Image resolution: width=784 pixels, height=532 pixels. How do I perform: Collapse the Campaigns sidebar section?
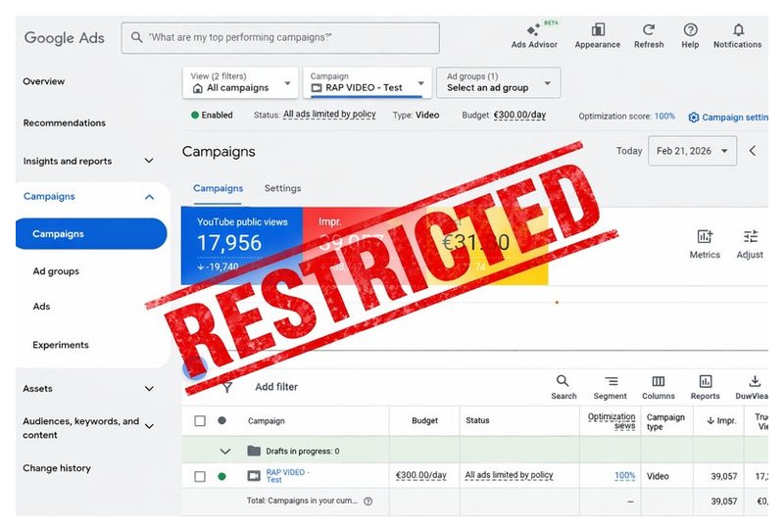point(149,197)
